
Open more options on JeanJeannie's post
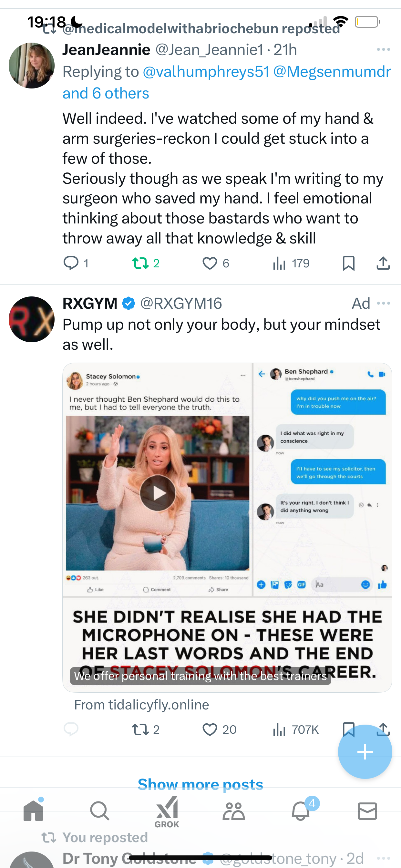tap(384, 49)
